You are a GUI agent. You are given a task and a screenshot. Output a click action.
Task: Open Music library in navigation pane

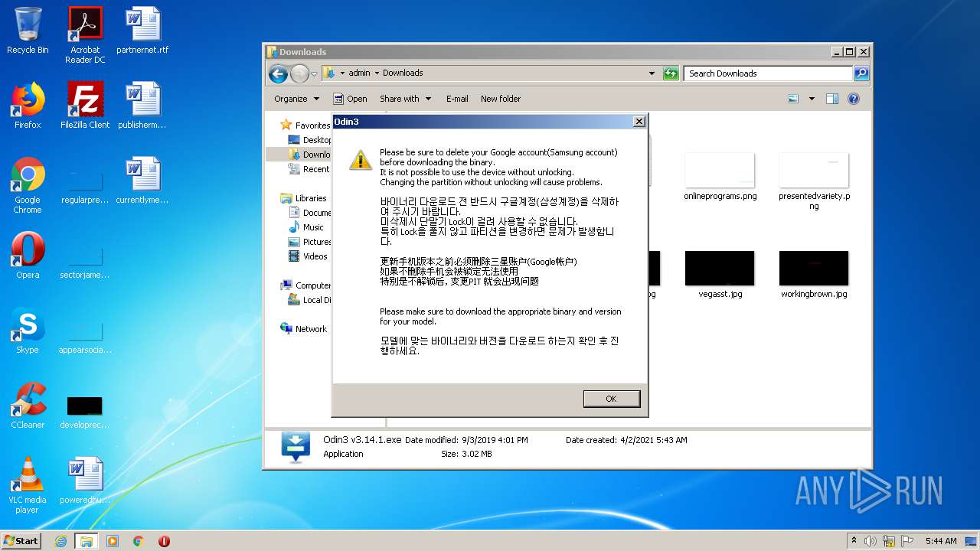[x=305, y=227]
